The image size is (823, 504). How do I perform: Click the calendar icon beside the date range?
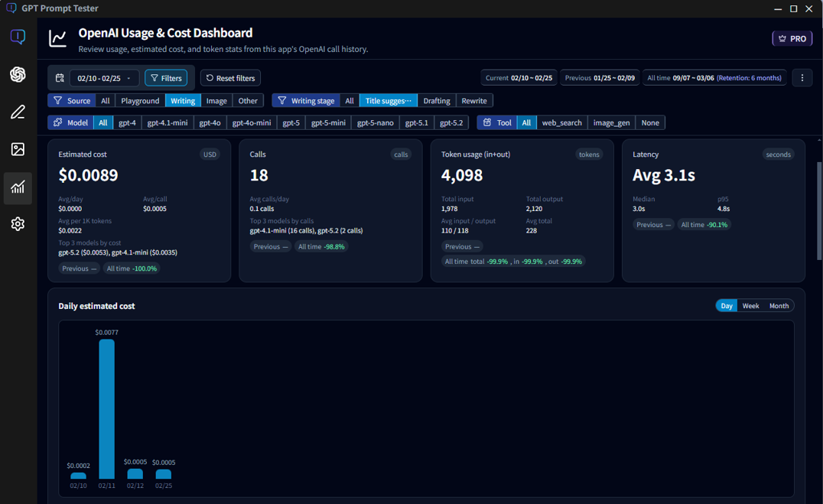pyautogui.click(x=60, y=77)
